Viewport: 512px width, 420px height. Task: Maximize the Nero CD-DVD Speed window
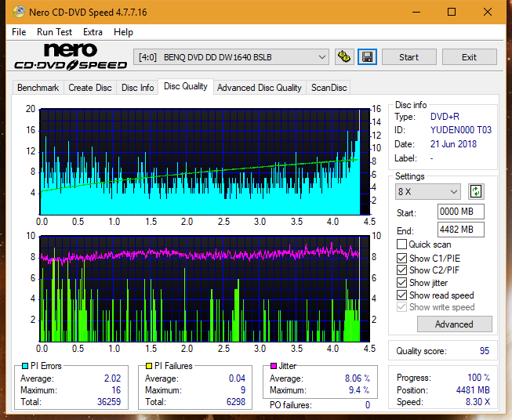(x=452, y=12)
